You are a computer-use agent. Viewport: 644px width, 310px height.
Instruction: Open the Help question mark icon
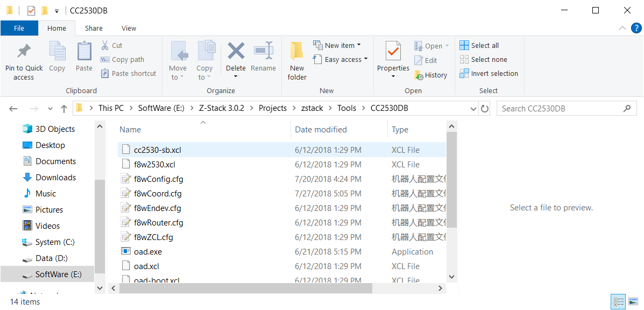coord(636,29)
